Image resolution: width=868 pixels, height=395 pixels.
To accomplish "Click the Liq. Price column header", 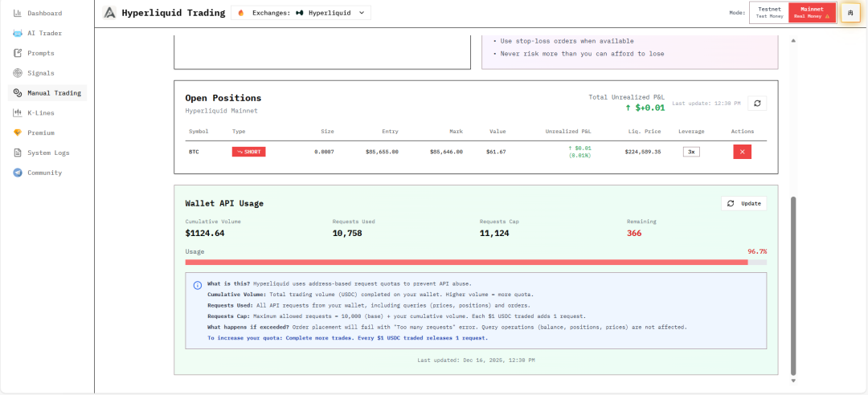I will pyautogui.click(x=646, y=132).
